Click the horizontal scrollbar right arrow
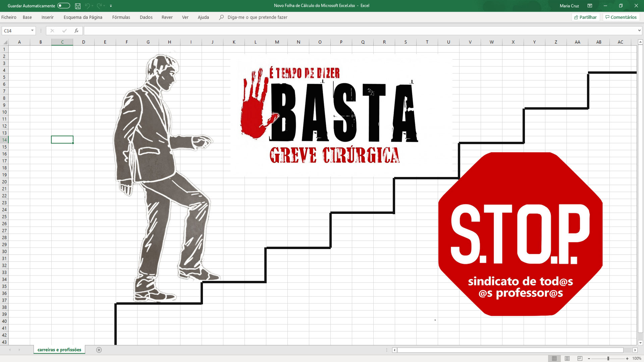644x362 pixels. (635, 350)
